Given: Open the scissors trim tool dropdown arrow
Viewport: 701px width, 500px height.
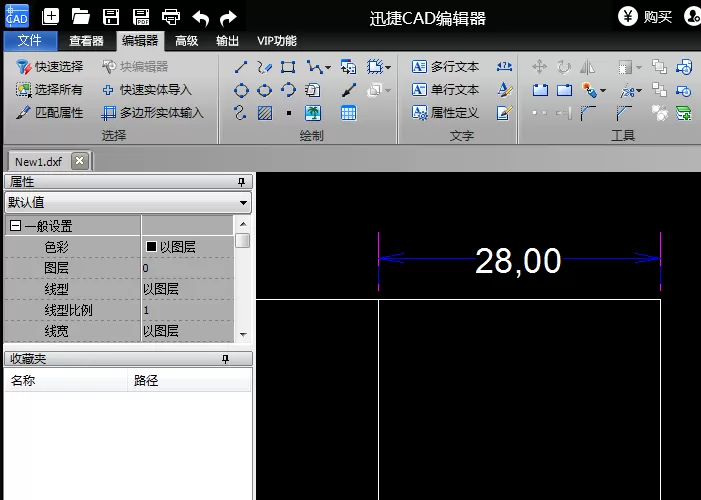Looking at the screenshot, I should pos(639,91).
